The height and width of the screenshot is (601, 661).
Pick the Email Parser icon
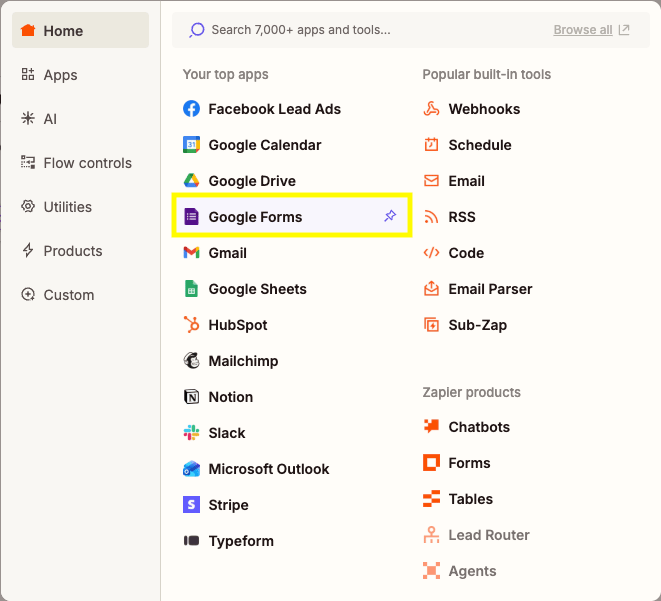click(431, 289)
